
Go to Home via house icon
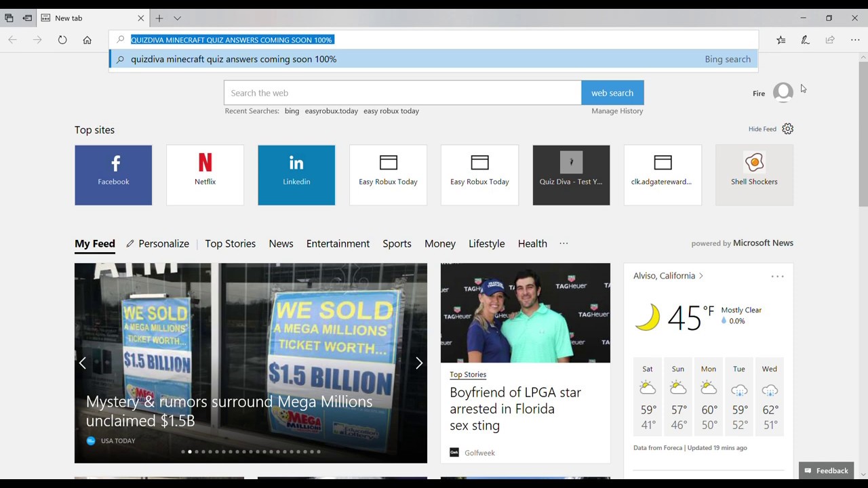coord(87,40)
